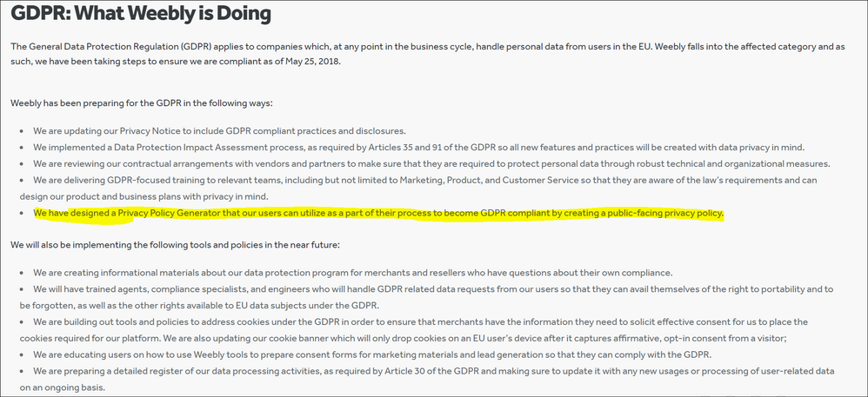
Task: Click the bullet about Article 30 data register
Action: (x=427, y=379)
